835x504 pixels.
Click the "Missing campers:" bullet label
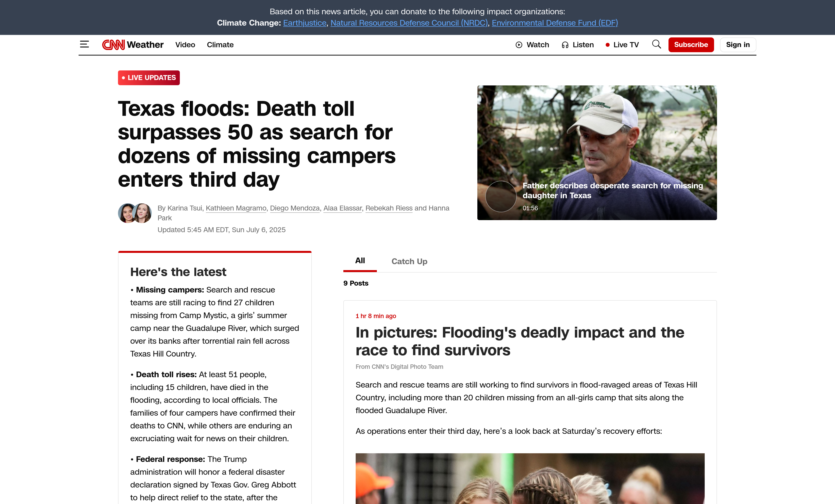[170, 290]
